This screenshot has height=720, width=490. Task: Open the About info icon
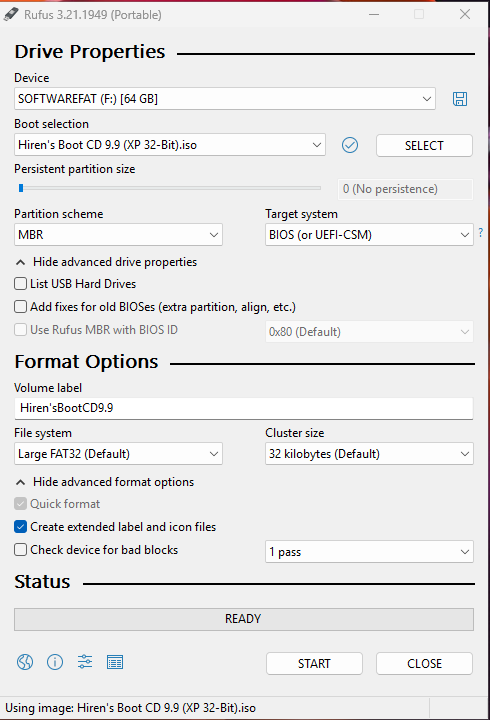[55, 662]
